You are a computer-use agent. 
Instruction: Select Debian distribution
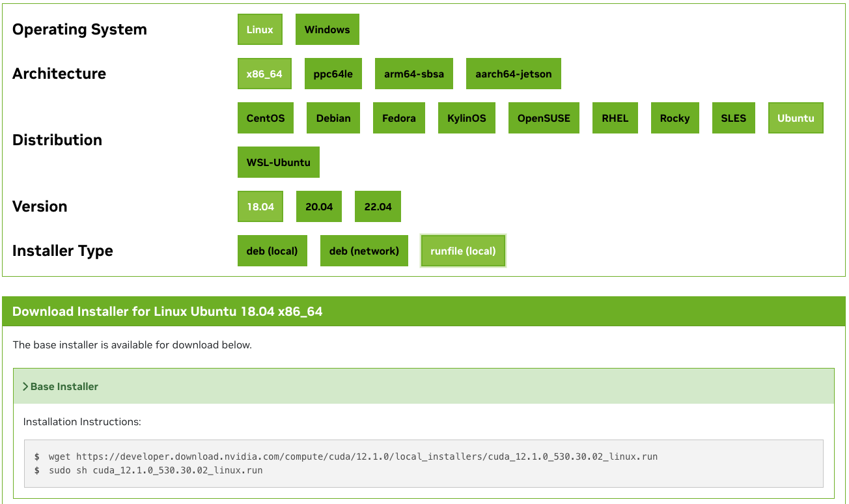pyautogui.click(x=333, y=118)
